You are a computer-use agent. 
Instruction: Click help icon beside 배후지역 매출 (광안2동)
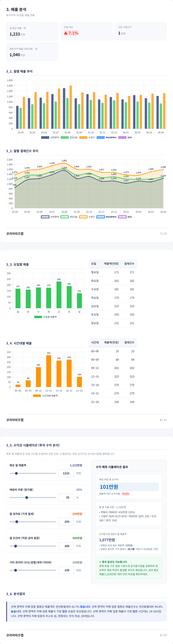point(36,49)
